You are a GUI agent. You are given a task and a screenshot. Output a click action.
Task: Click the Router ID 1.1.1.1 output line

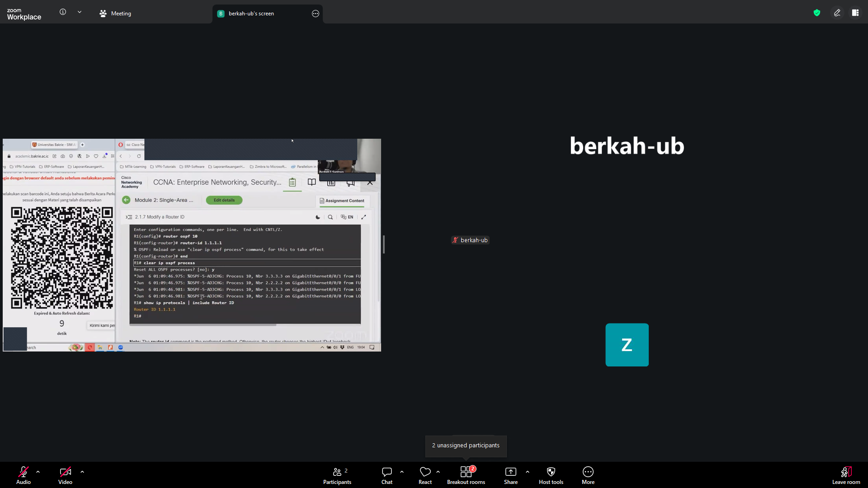pyautogui.click(x=155, y=310)
